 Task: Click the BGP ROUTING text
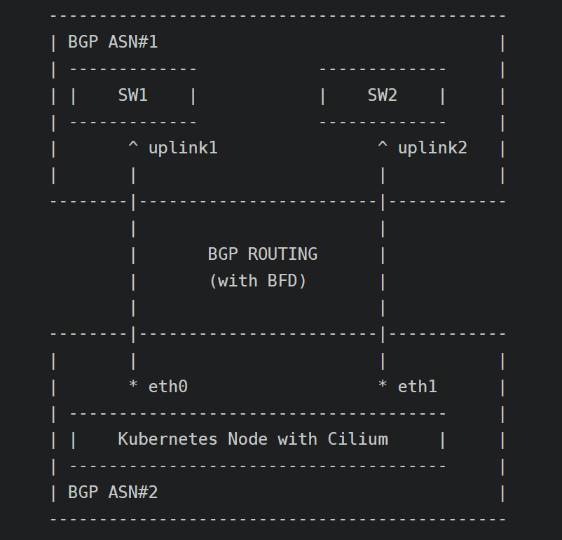point(263,254)
